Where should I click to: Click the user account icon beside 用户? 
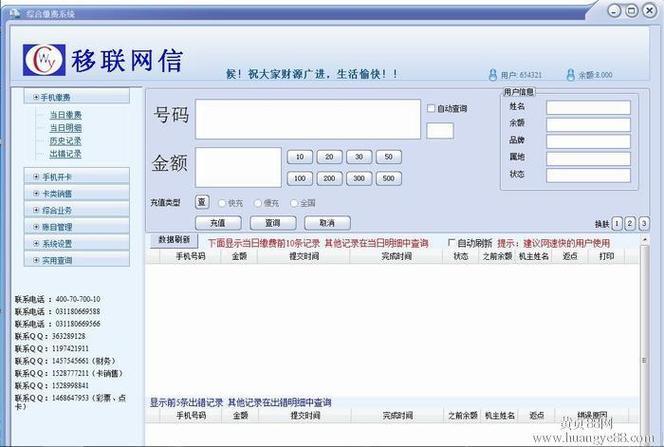[493, 75]
